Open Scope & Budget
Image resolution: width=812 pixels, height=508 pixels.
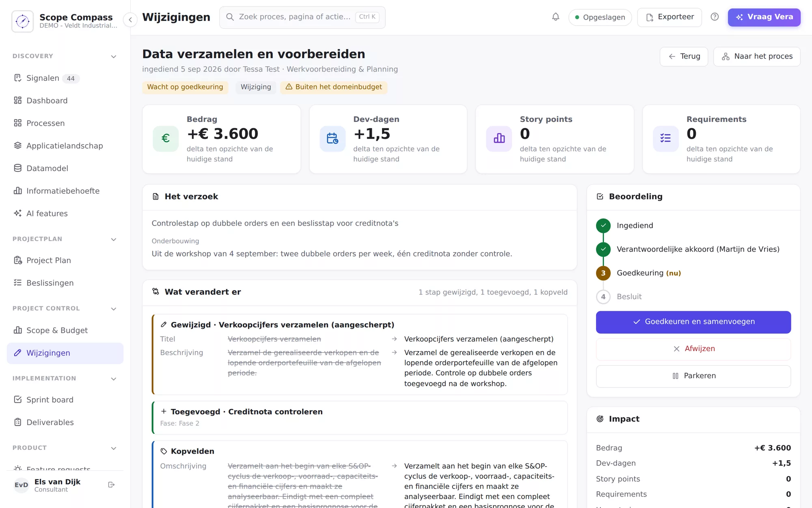coord(65,330)
